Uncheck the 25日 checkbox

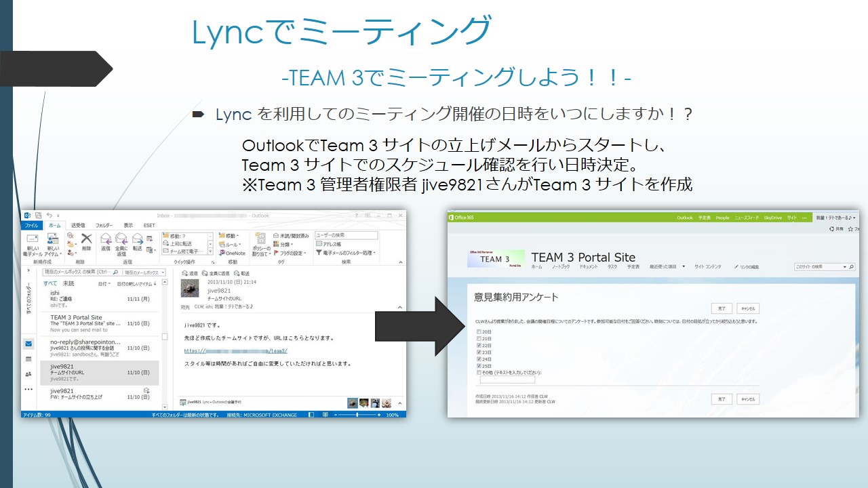pos(479,366)
